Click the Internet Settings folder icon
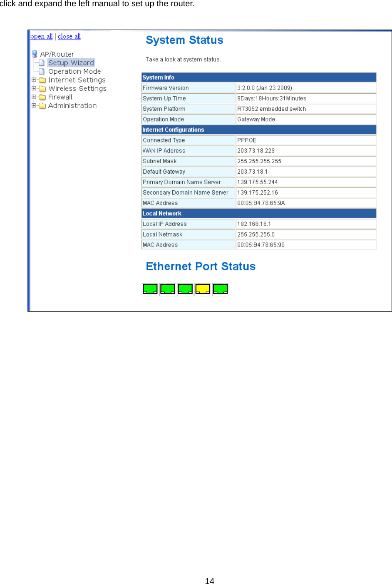This screenshot has width=392, height=584. tap(42, 80)
